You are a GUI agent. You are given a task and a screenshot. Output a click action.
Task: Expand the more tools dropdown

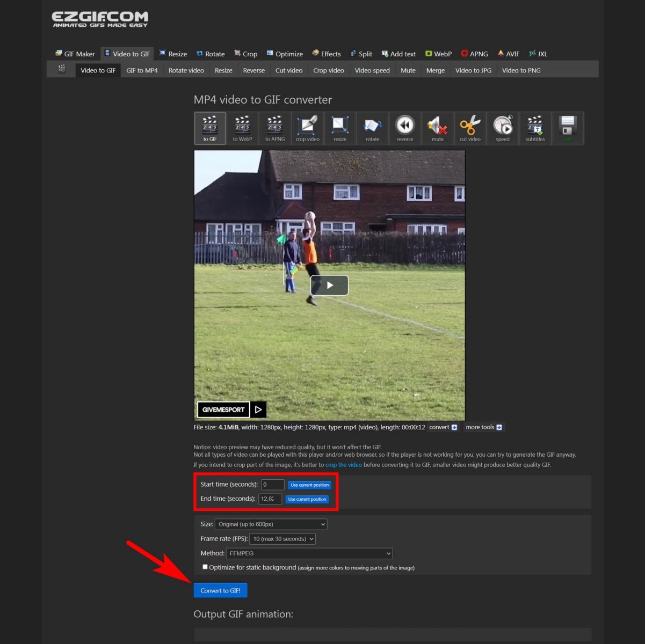pyautogui.click(x=484, y=427)
